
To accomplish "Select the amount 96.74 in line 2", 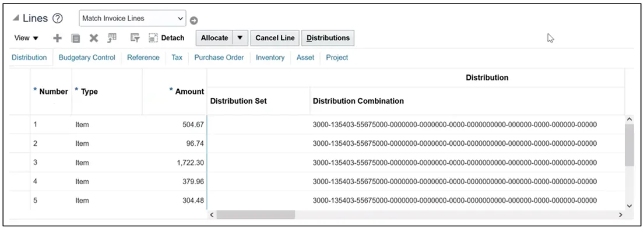I will [195, 143].
